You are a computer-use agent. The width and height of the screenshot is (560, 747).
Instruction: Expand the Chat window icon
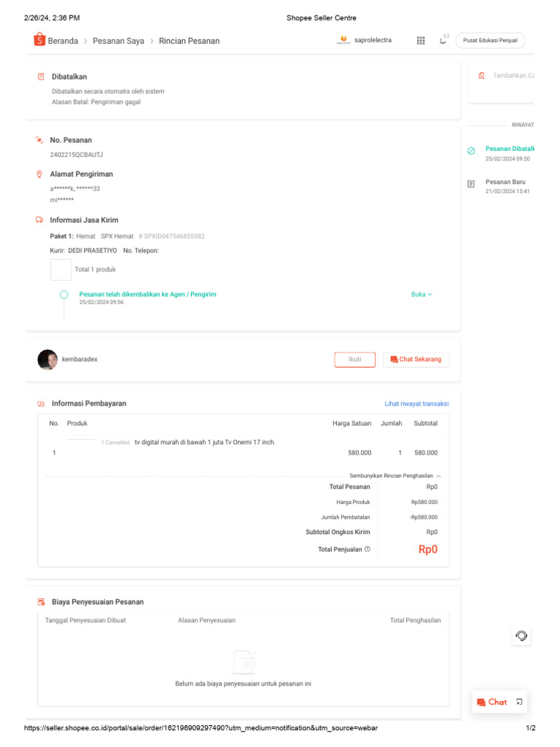[518, 702]
